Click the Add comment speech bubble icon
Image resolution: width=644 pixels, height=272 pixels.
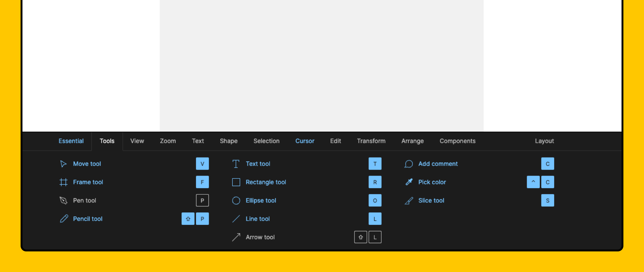coord(408,164)
